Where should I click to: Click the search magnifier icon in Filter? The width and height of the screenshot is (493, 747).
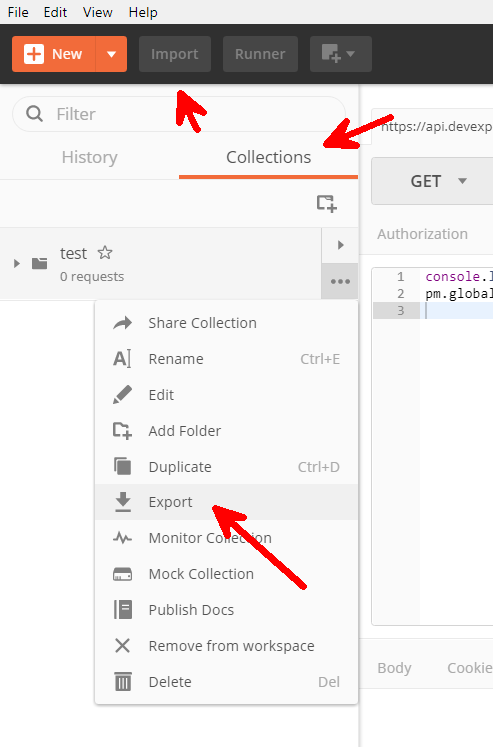(x=34, y=114)
